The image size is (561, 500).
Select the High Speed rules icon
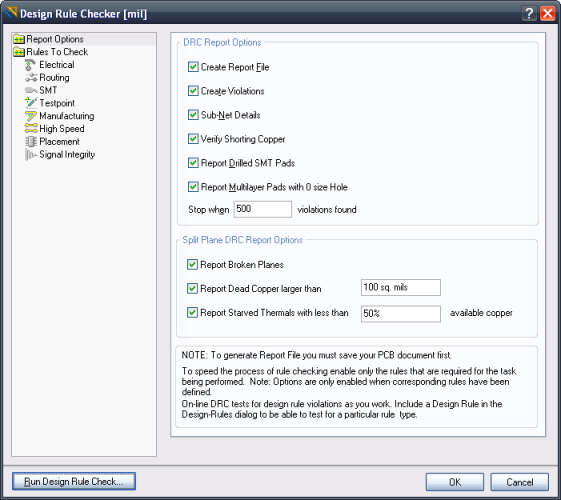point(31,128)
